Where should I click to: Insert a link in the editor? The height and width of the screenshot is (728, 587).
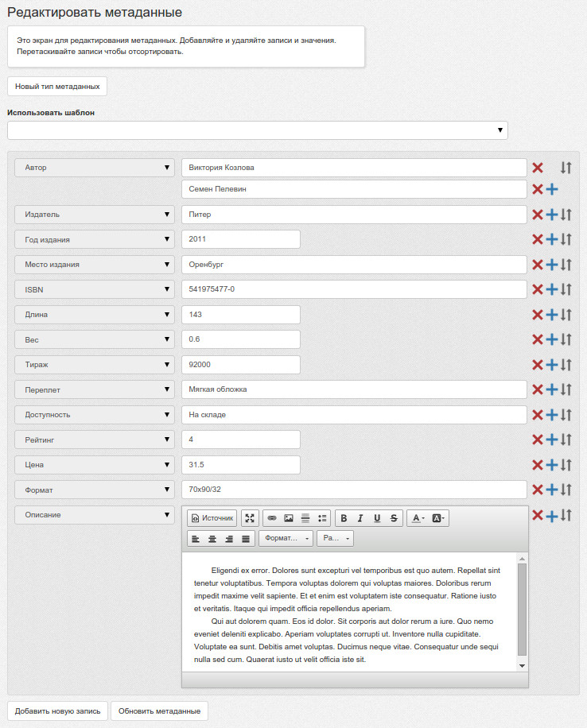pyautogui.click(x=272, y=518)
